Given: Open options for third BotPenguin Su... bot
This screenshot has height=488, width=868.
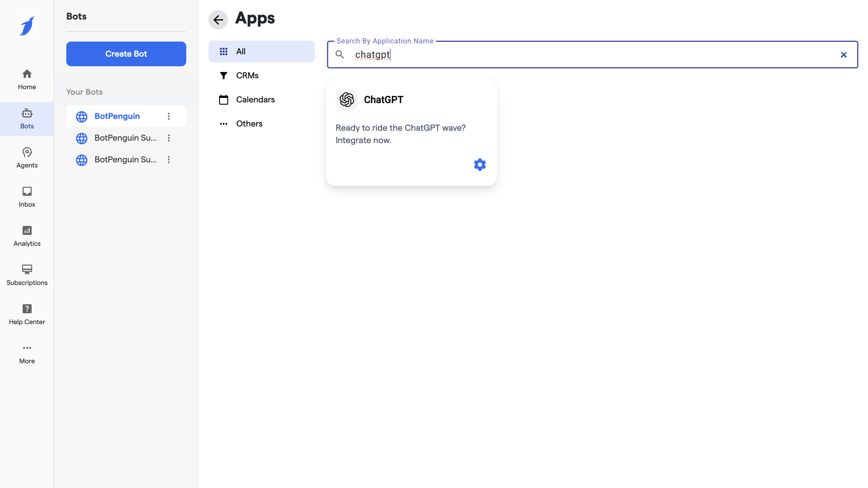Looking at the screenshot, I should point(169,160).
